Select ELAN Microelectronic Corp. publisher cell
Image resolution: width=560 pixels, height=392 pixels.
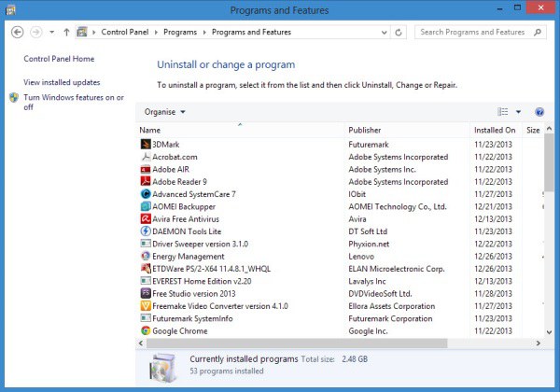point(397,269)
